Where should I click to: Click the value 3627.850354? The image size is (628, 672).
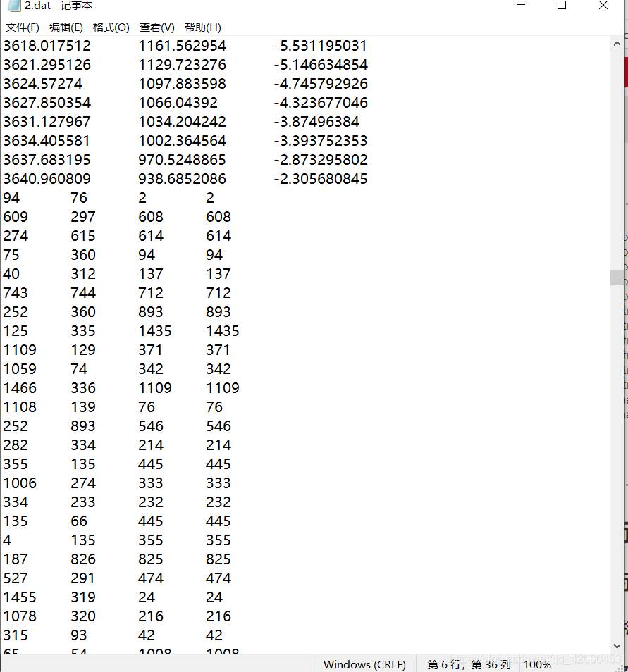pos(47,103)
